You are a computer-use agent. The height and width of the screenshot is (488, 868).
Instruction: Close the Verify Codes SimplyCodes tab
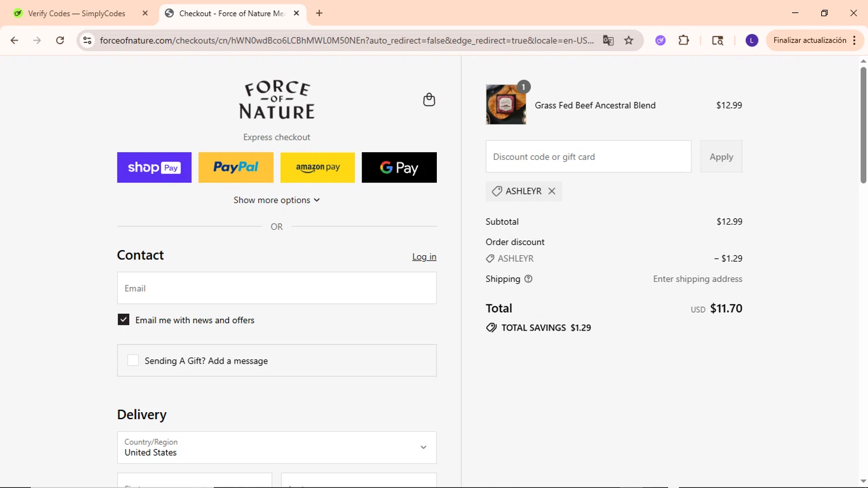(145, 13)
